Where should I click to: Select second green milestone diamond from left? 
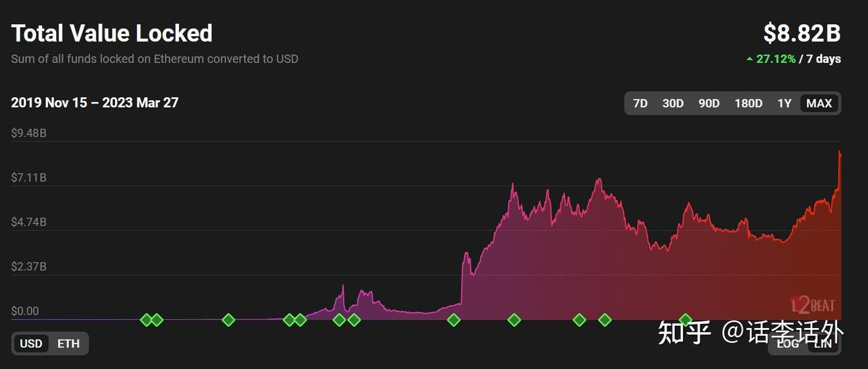(x=157, y=320)
